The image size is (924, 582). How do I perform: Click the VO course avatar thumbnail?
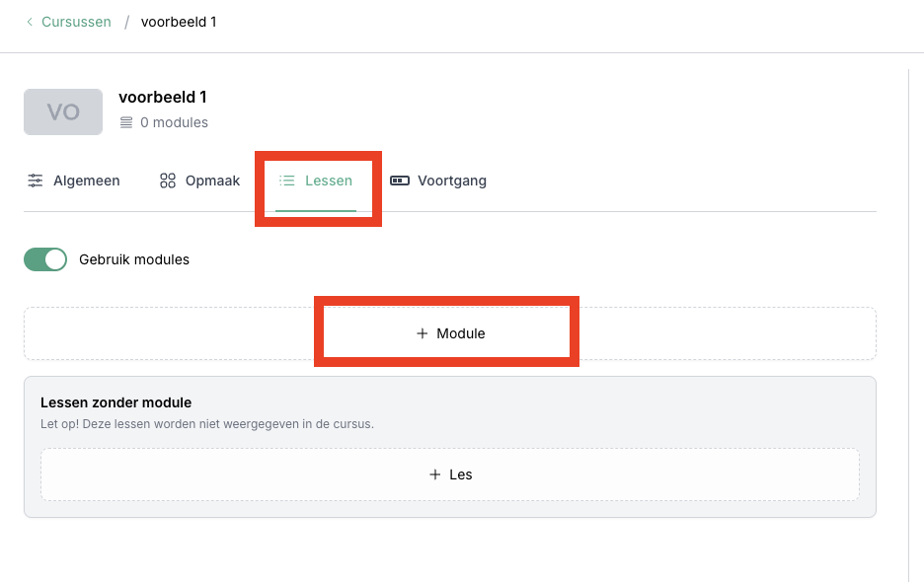point(63,111)
